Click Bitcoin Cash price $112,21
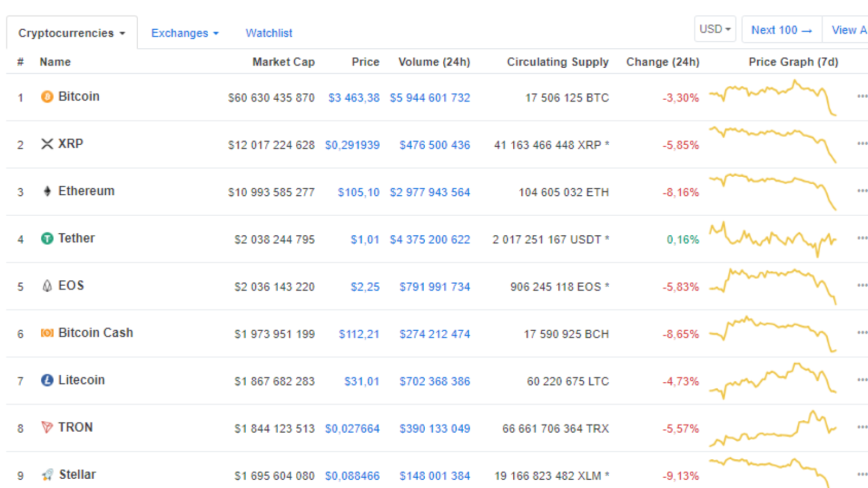 359,334
